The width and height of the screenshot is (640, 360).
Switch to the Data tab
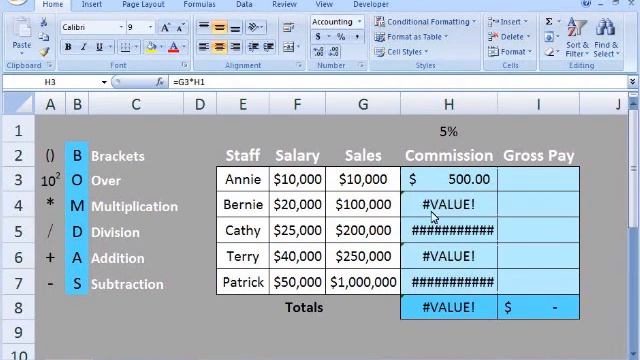pyautogui.click(x=244, y=4)
